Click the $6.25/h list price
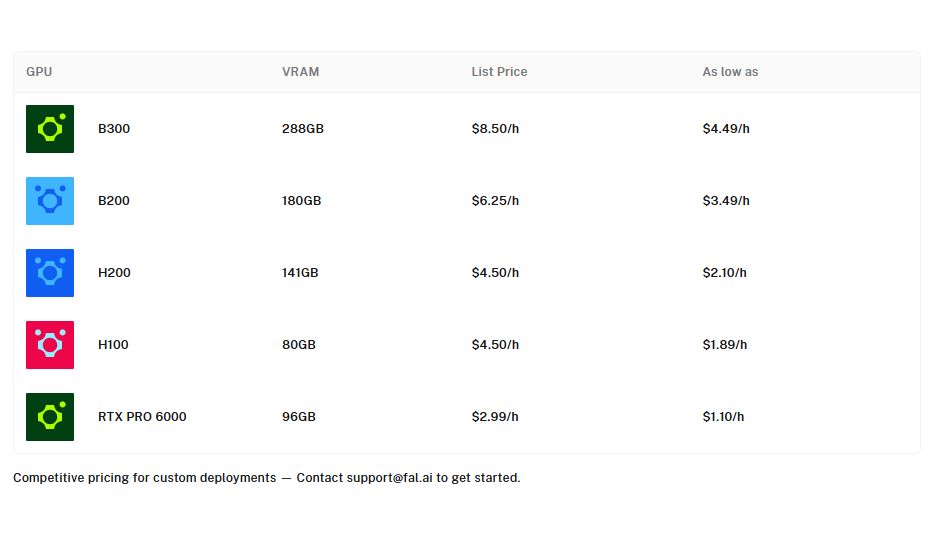The image size is (947, 539). click(x=495, y=201)
